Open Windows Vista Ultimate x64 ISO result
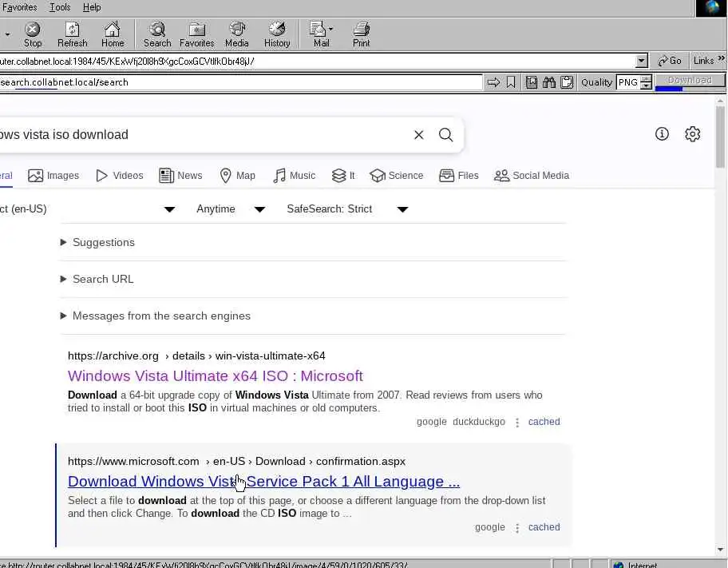The width and height of the screenshot is (728, 568). [x=216, y=375]
